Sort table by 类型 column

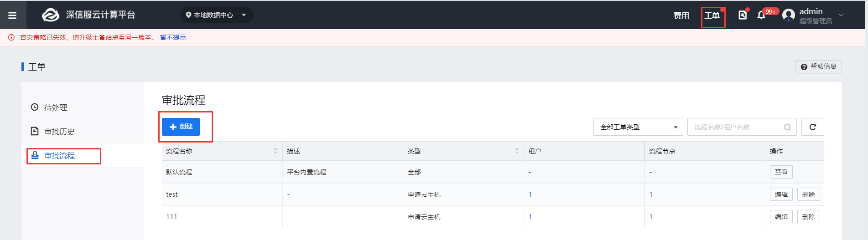517,151
